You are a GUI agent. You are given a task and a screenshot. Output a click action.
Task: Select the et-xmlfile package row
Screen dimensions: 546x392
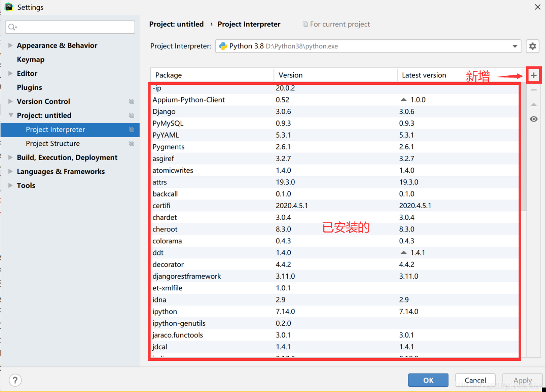pos(335,288)
